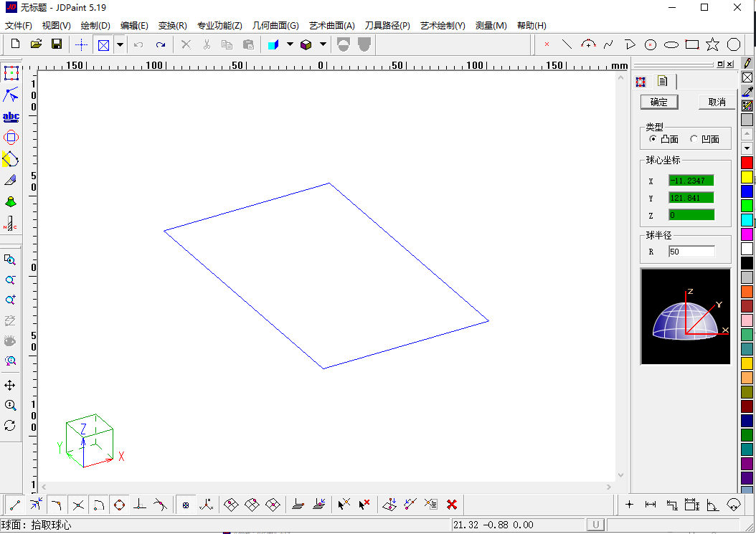Open dropdown beside the view box icon
Image resolution: width=756 pixels, height=534 pixels.
120,45
